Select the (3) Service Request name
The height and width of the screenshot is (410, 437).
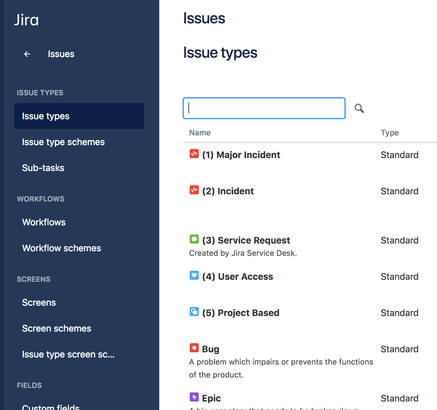coord(246,240)
